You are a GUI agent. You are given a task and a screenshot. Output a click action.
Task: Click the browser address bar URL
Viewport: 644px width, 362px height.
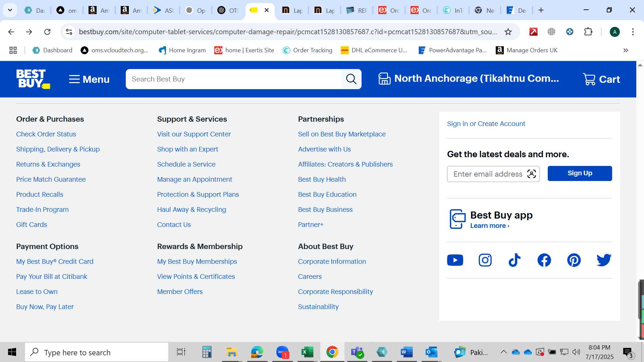point(288,32)
